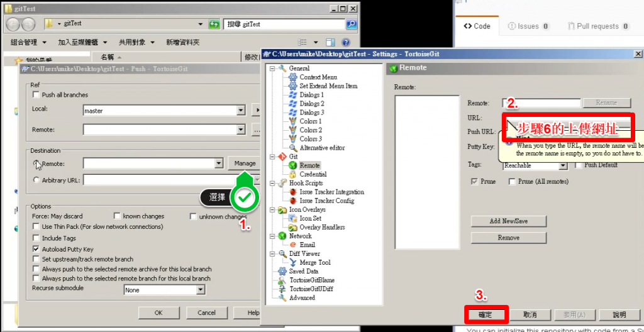Click OK in the Push dialog
The width and height of the screenshot is (644, 332).
coord(158,313)
